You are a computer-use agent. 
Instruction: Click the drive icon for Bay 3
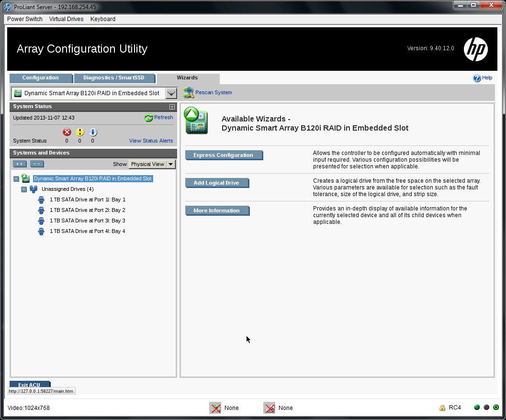[x=41, y=221]
